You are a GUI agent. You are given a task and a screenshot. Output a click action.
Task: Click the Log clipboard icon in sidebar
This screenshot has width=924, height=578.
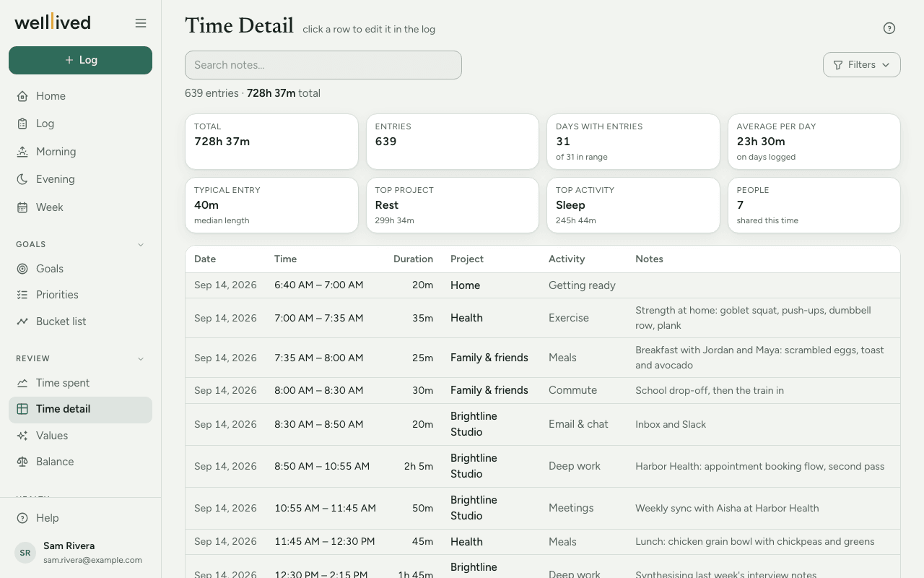coord(22,124)
